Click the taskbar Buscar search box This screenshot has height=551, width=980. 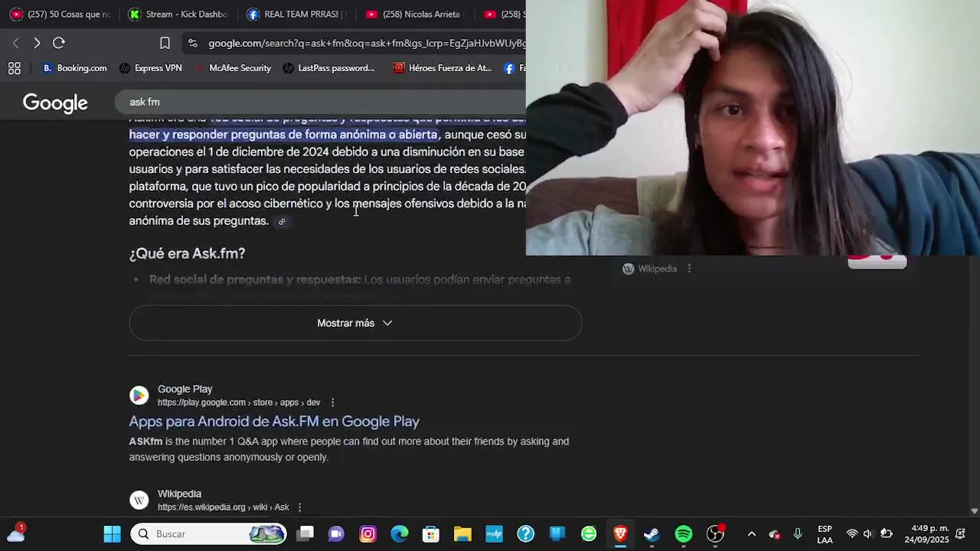208,533
